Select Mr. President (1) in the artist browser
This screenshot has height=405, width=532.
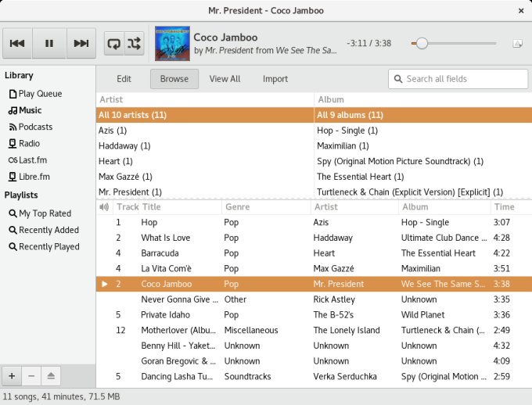point(205,192)
